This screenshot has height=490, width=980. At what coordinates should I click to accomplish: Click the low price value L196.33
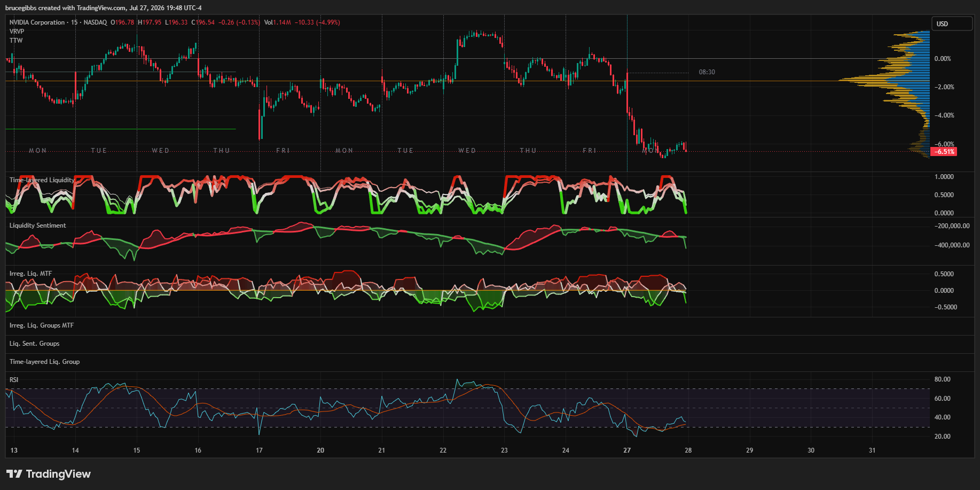[x=176, y=22]
